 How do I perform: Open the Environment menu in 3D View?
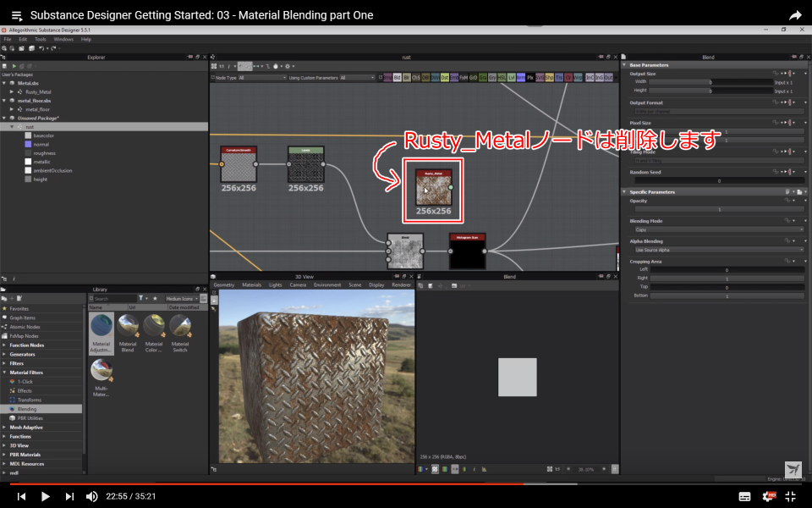tap(327, 285)
